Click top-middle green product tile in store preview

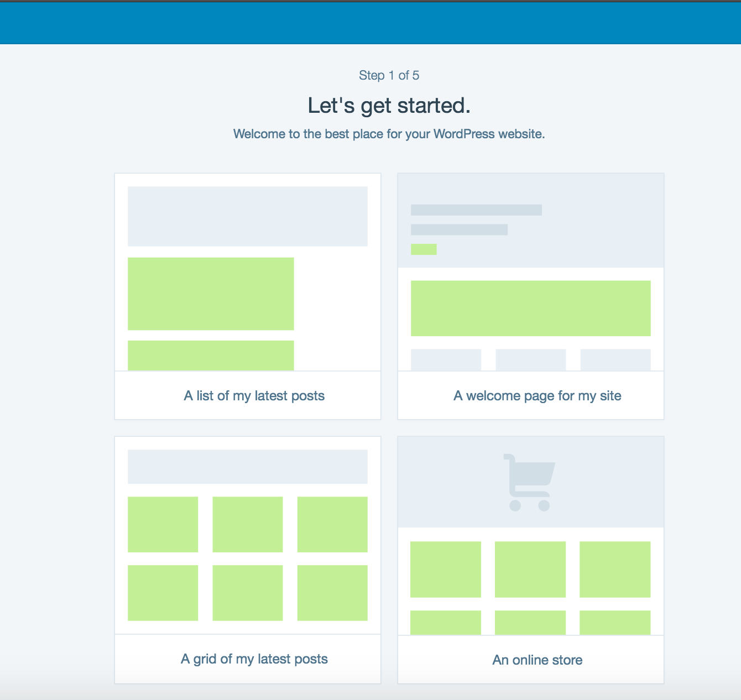point(530,570)
